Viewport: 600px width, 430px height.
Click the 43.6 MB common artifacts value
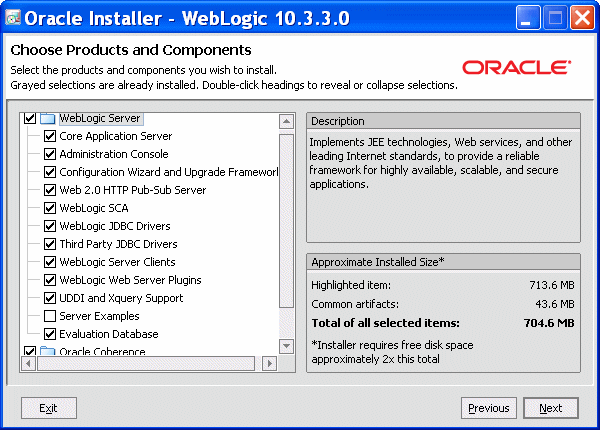(x=555, y=304)
